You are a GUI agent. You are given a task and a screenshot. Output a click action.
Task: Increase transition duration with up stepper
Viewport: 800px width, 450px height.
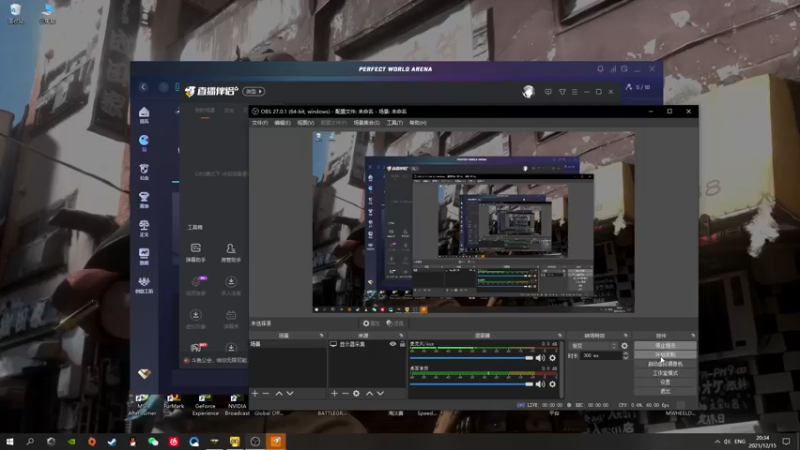(x=626, y=354)
